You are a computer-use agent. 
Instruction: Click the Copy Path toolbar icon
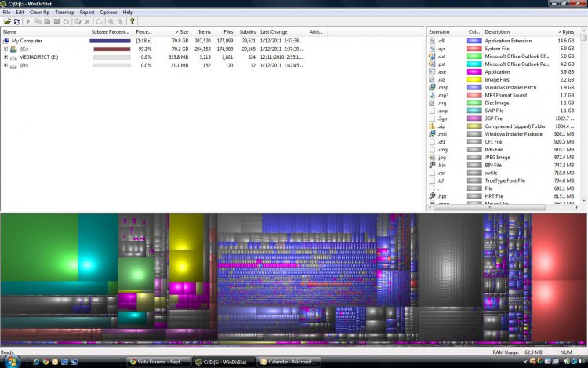[x=38, y=22]
